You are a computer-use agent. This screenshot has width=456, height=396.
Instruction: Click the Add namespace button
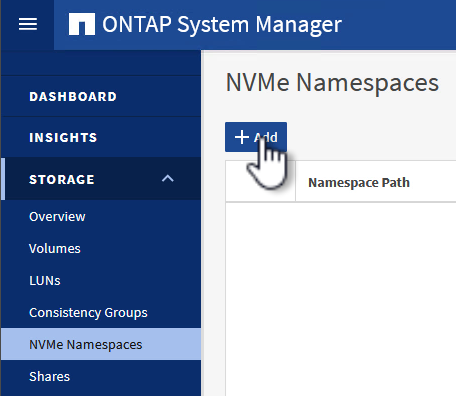256,137
